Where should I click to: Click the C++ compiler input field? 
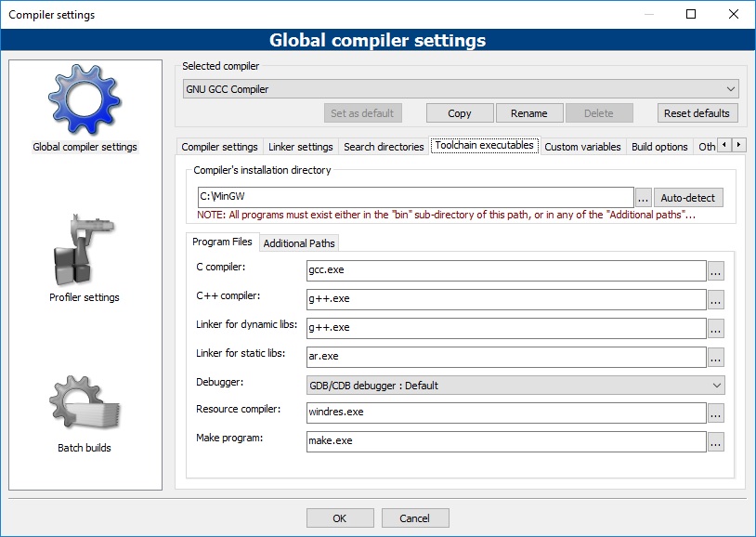[506, 299]
